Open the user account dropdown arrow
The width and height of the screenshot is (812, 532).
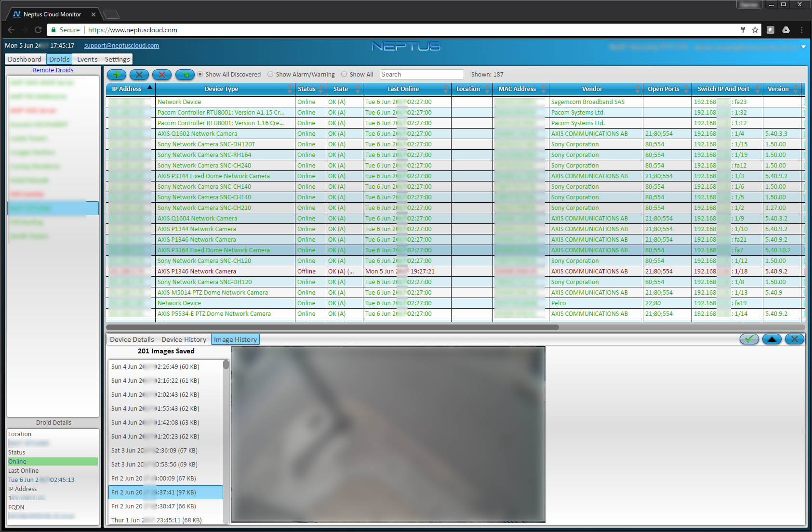[x=803, y=47]
